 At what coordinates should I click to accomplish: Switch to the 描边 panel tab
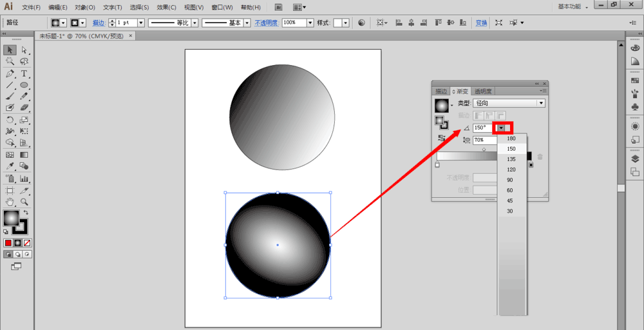pos(441,92)
